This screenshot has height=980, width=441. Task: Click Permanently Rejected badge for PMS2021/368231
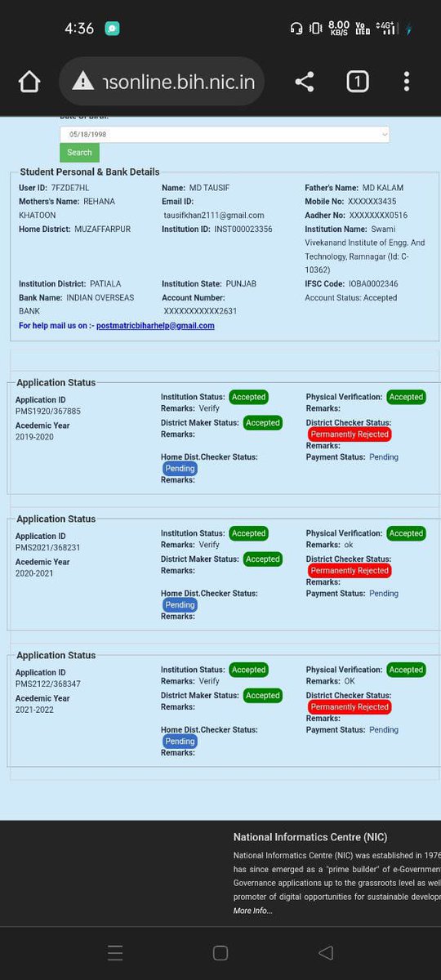[x=350, y=571]
